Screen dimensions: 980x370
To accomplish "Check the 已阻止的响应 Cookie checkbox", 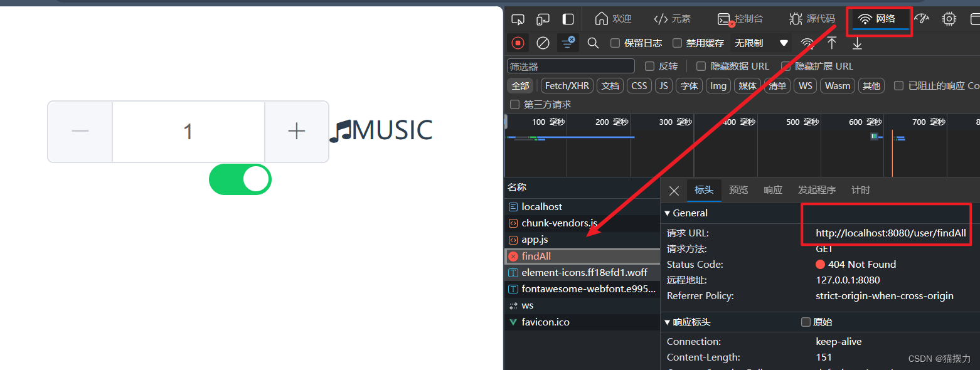I will coord(898,85).
